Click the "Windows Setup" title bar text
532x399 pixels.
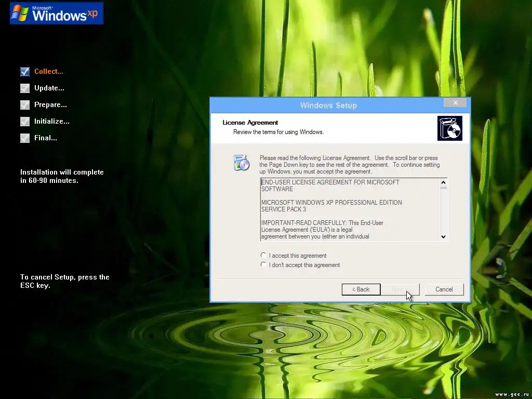coord(328,105)
